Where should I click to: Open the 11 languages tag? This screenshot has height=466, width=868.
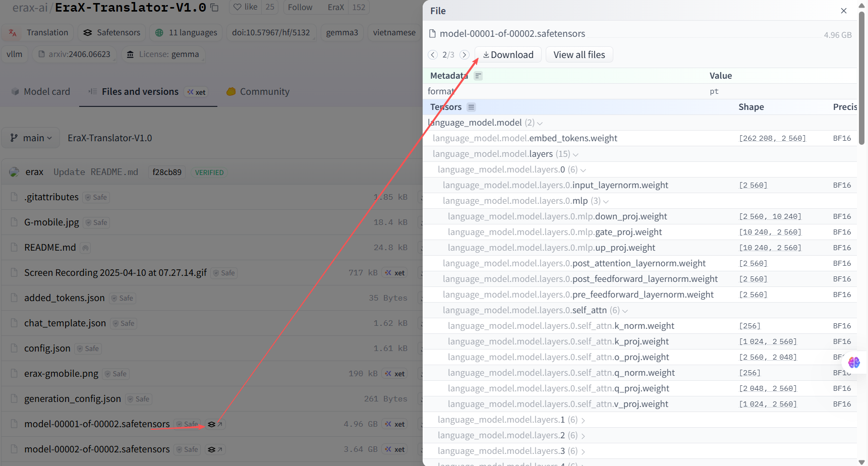(x=186, y=33)
